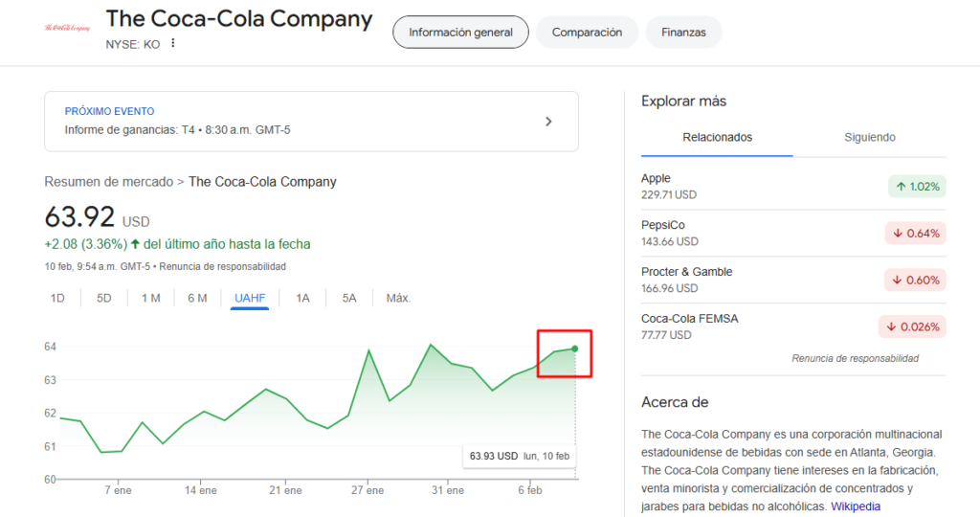Click Procter & Gamble's 0.60% change badge
The width and height of the screenshot is (980, 517).
point(915,281)
